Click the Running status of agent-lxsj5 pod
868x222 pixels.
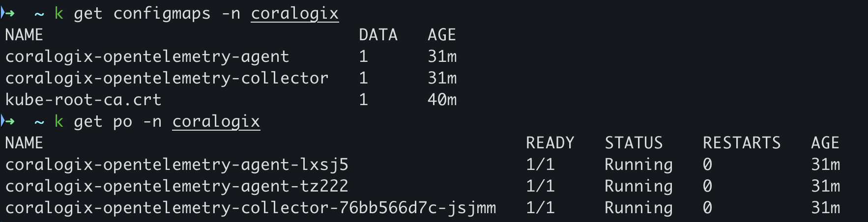638,165
